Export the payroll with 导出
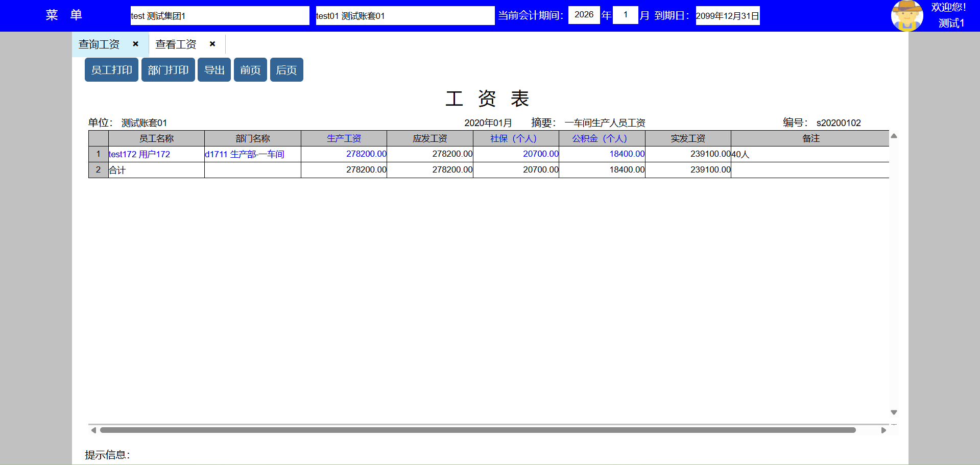This screenshot has width=980, height=465. [214, 70]
